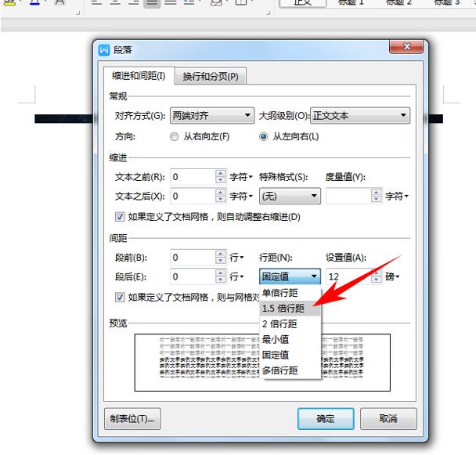Select the 从右向左 direction radio button
Screen dimensions: 476x455
pyautogui.click(x=175, y=137)
